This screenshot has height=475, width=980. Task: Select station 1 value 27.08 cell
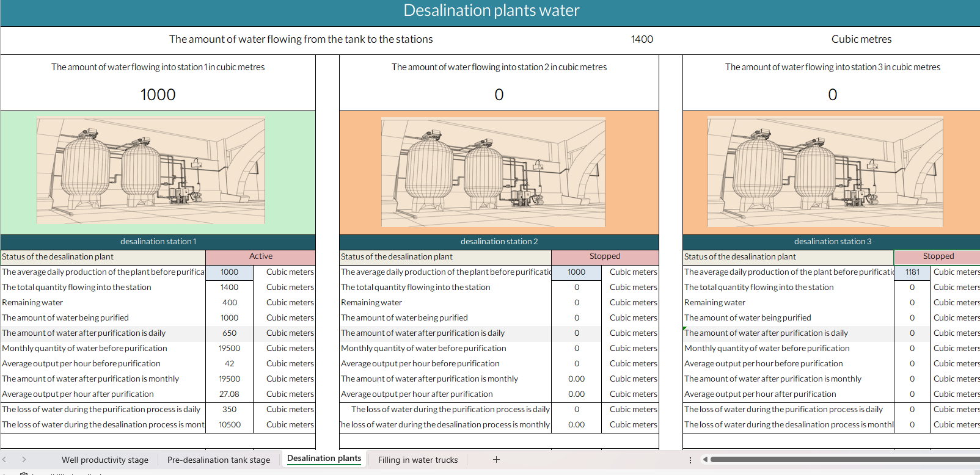(230, 394)
